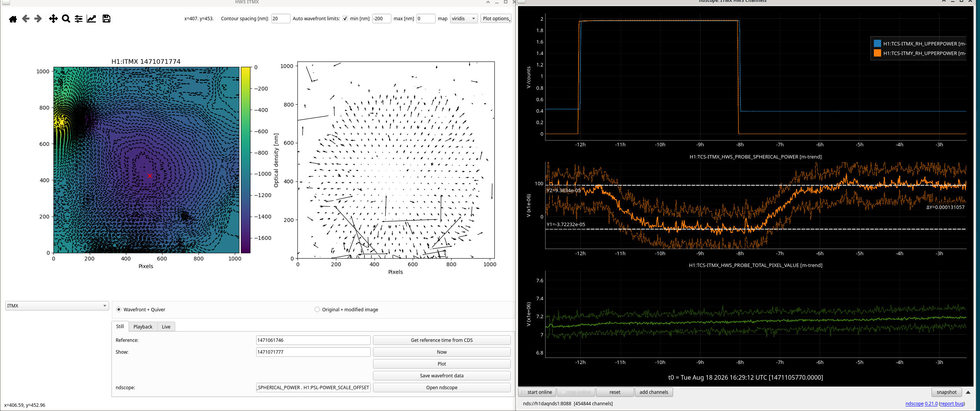Switch to the Playback tab

click(x=143, y=327)
